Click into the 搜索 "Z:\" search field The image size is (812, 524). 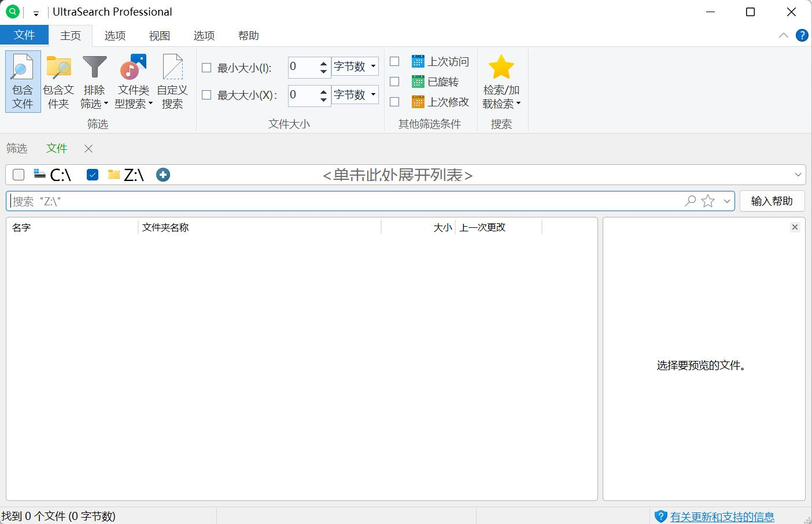(x=347, y=201)
